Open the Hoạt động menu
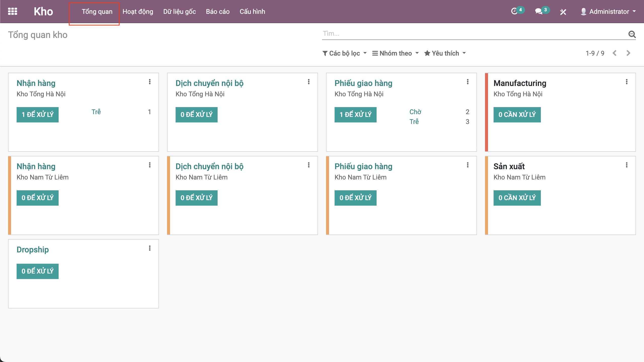 tap(138, 12)
